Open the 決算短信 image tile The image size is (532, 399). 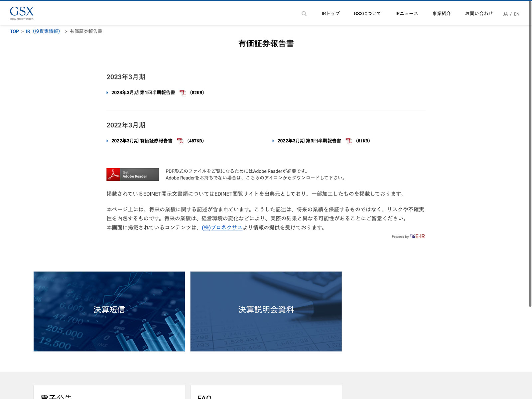point(109,311)
